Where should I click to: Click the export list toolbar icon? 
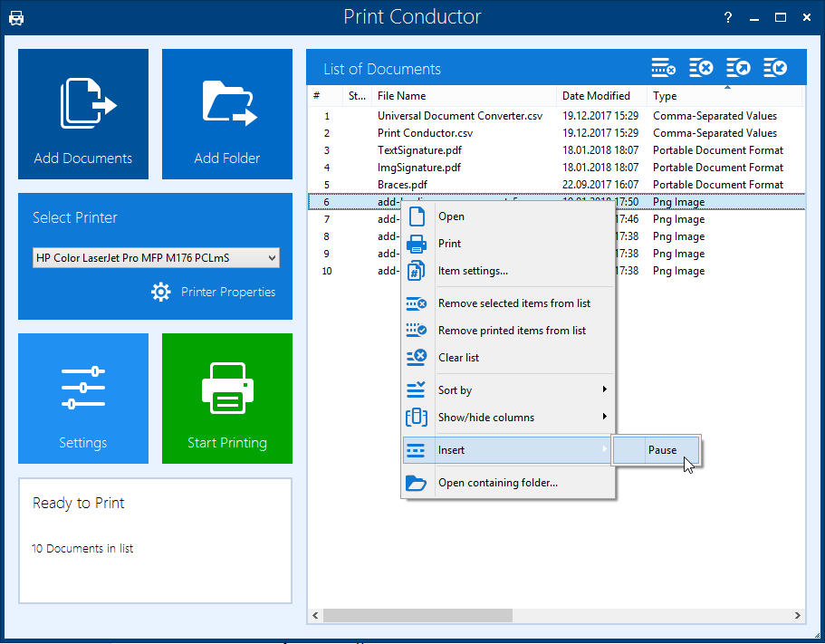click(738, 68)
